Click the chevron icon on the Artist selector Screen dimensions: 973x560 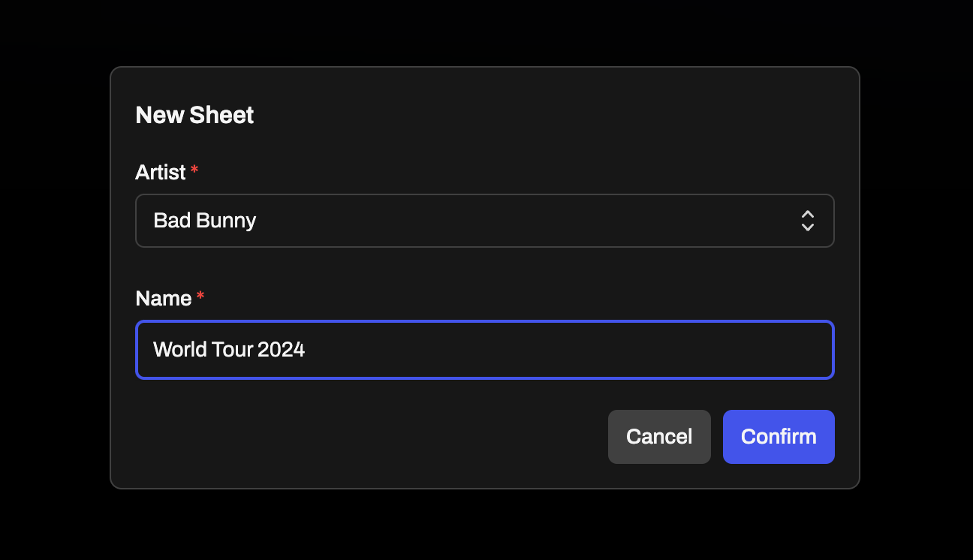point(807,220)
